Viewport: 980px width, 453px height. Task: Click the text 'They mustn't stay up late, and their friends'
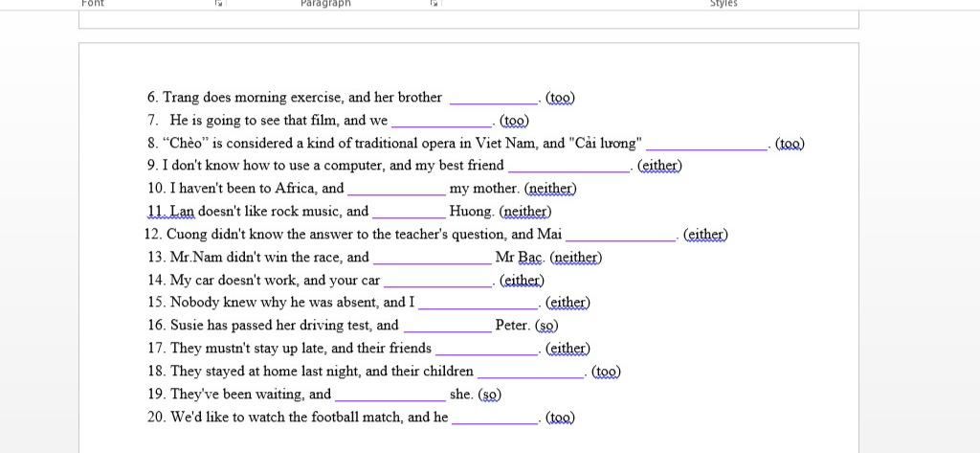pos(301,348)
